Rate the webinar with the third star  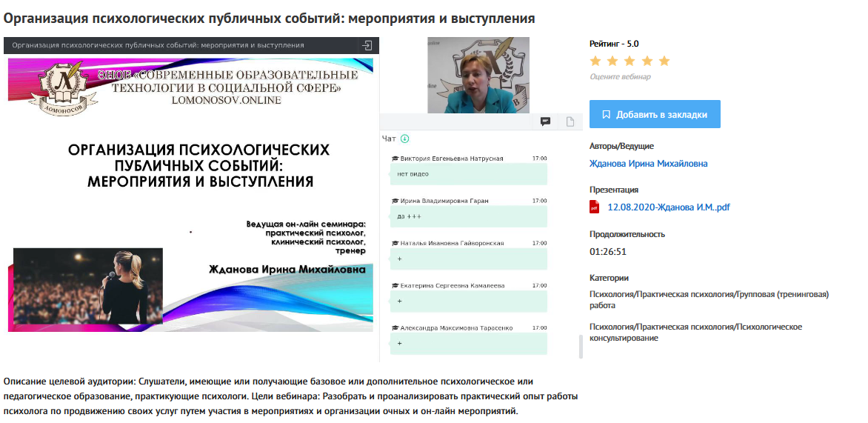(x=630, y=61)
